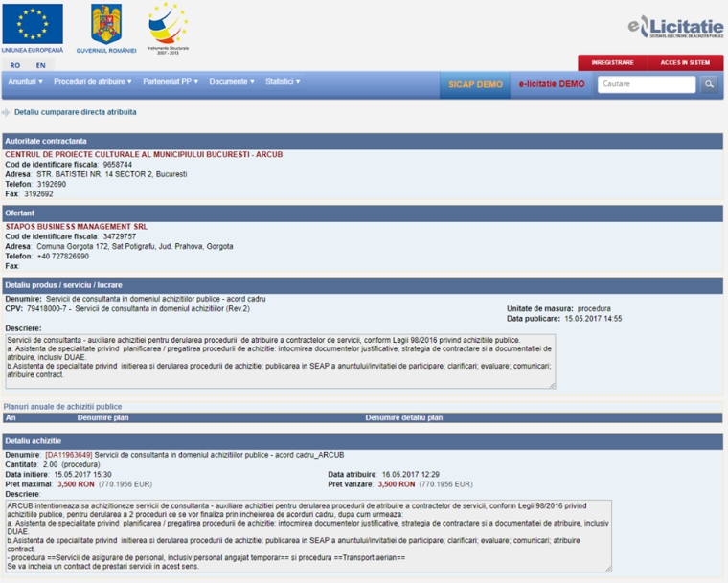Click the Denumire plan column header
The image size is (728, 583).
(x=103, y=417)
